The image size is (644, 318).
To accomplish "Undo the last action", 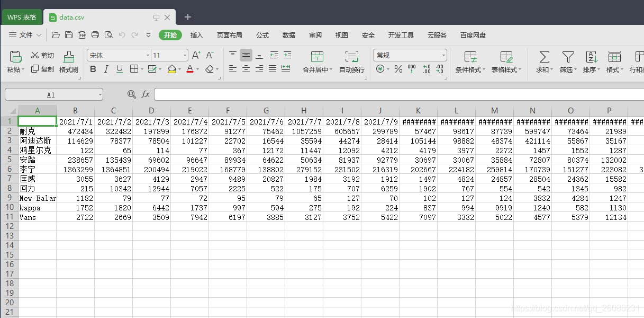I will pos(122,35).
